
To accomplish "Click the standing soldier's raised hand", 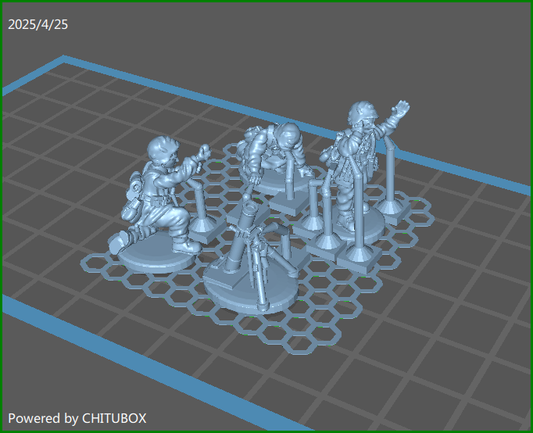I will 401,108.
